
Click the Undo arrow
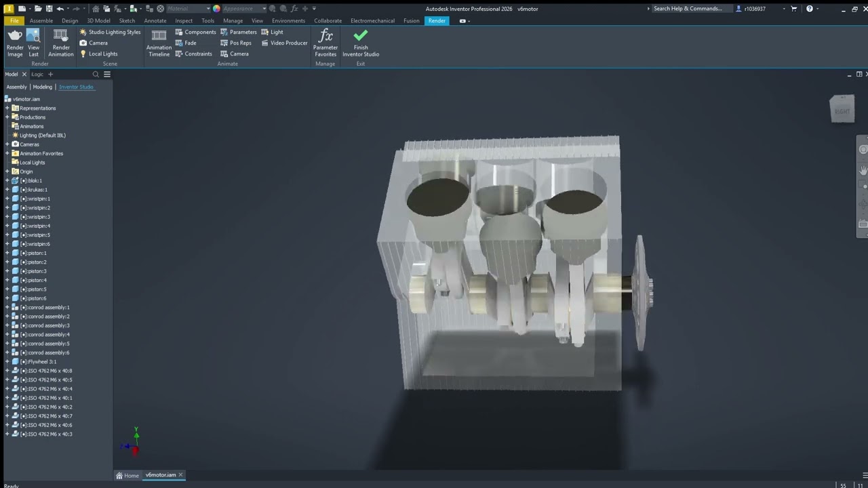coord(60,9)
